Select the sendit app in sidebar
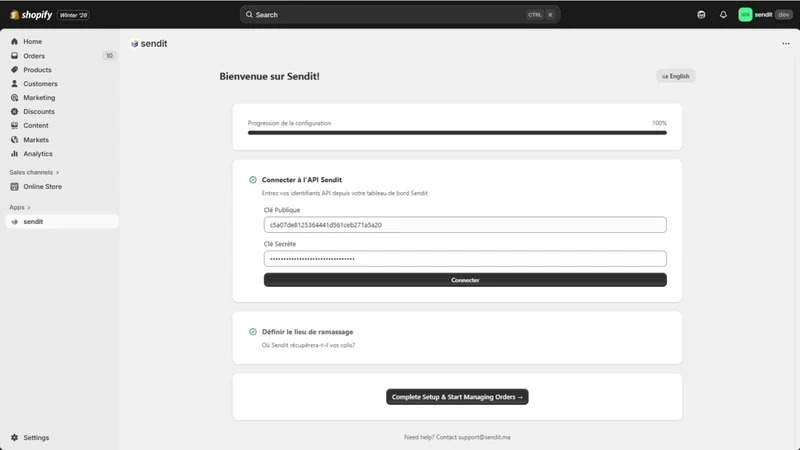Image resolution: width=800 pixels, height=450 pixels. click(x=61, y=221)
